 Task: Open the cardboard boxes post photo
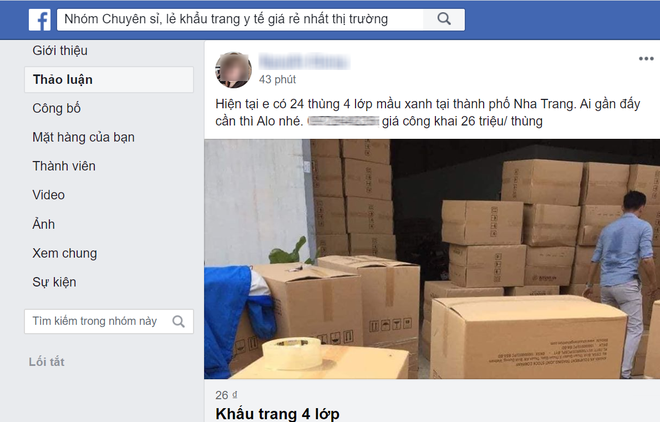click(432, 259)
